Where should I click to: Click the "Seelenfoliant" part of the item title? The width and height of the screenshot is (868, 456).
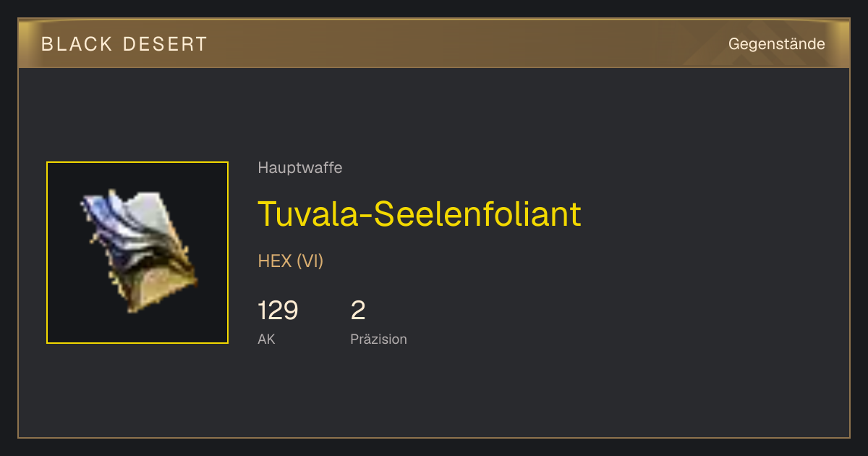click(477, 214)
